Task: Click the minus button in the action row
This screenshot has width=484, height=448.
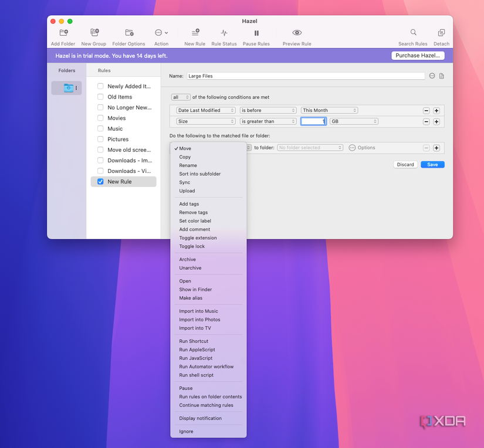Action: pyautogui.click(x=427, y=148)
